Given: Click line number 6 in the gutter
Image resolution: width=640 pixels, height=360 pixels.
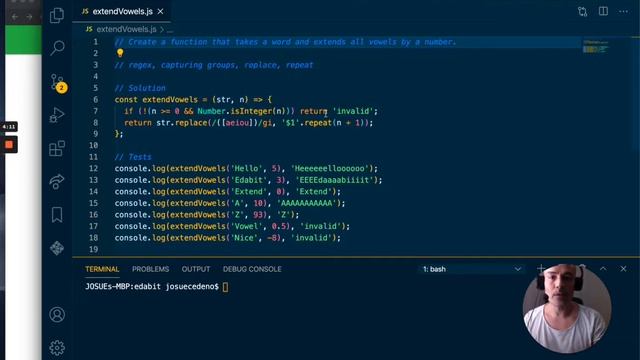Looking at the screenshot, I should pyautogui.click(x=96, y=99).
